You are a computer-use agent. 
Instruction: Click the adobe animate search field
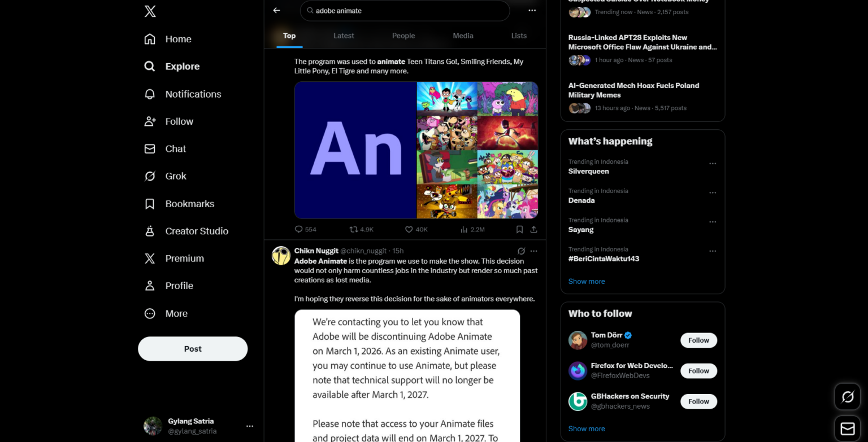(x=405, y=11)
